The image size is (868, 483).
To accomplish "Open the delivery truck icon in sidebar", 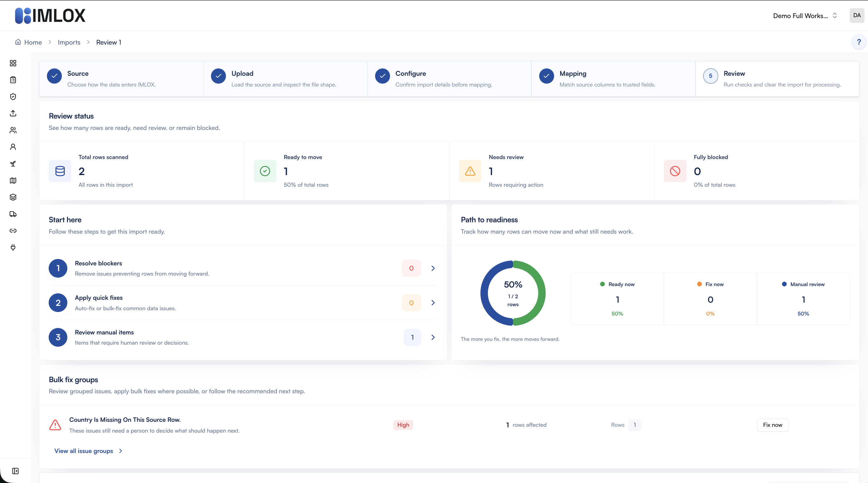I will pos(13,214).
